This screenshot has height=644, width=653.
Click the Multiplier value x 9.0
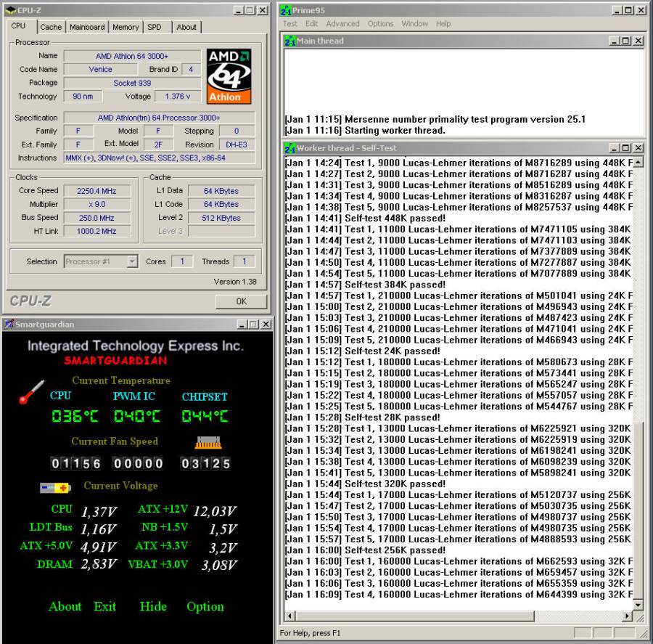click(97, 204)
